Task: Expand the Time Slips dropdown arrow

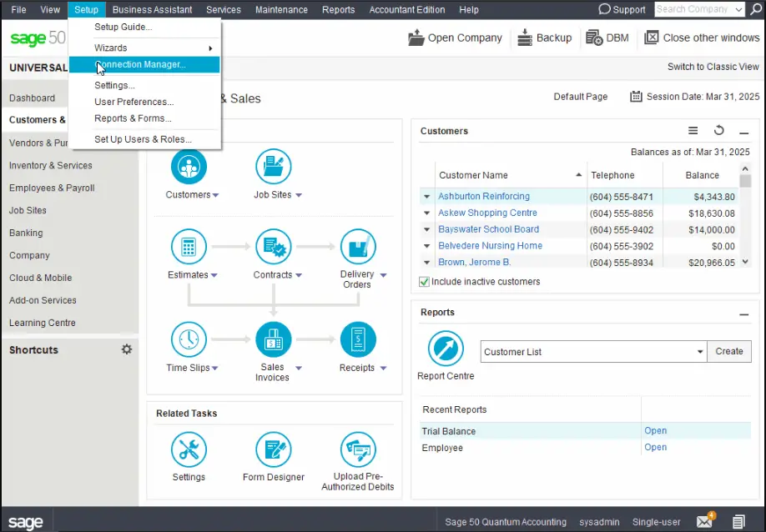Action: click(214, 368)
